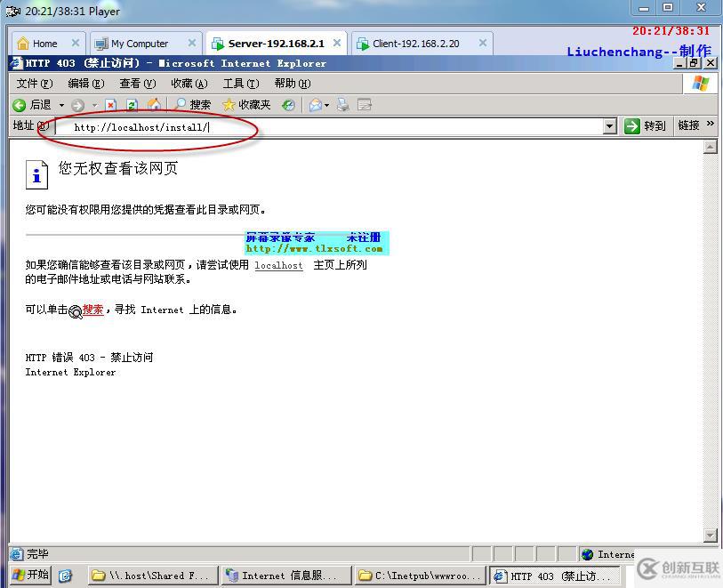Launch IE from quick launch icon
Image resolution: width=723 pixels, height=588 pixels.
[65, 575]
